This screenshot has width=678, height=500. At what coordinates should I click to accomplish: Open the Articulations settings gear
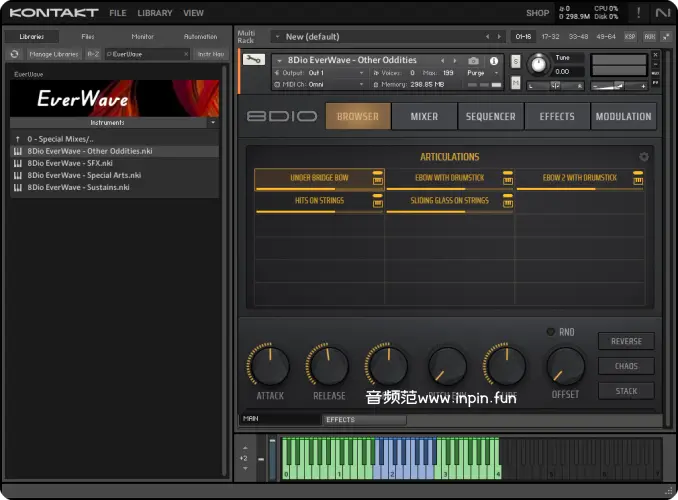point(644,157)
